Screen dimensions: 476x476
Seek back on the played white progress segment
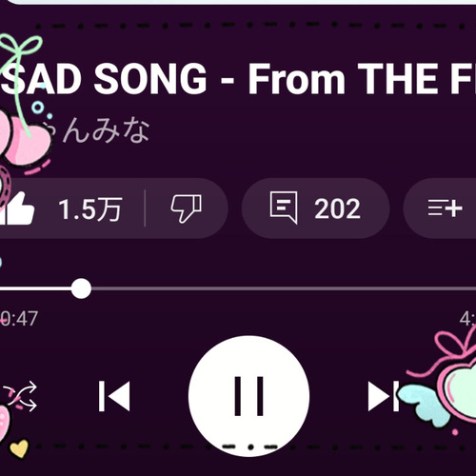coord(35,288)
